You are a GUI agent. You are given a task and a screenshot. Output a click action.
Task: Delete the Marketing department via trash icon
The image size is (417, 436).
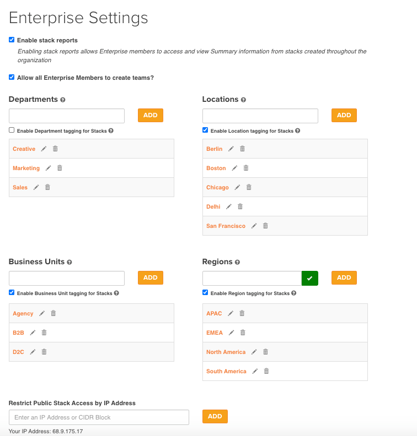tap(60, 168)
